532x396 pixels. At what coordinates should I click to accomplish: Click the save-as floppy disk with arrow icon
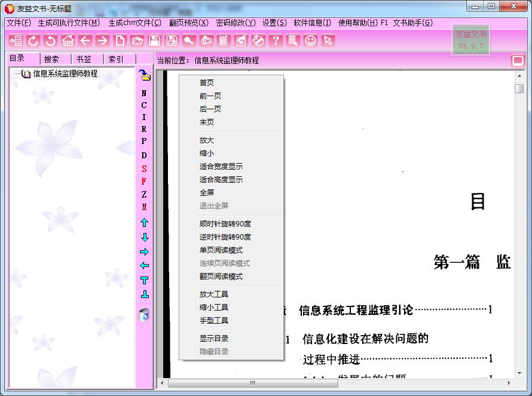pyautogui.click(x=172, y=41)
